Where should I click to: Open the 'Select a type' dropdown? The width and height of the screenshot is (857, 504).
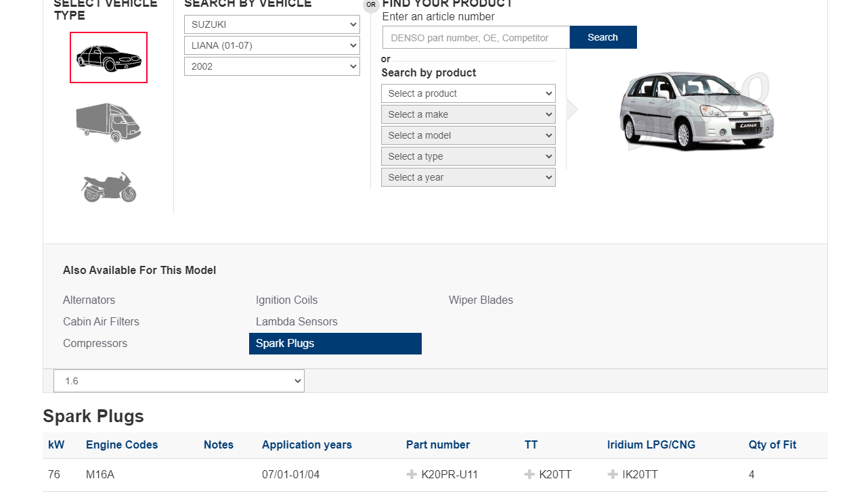(x=468, y=156)
